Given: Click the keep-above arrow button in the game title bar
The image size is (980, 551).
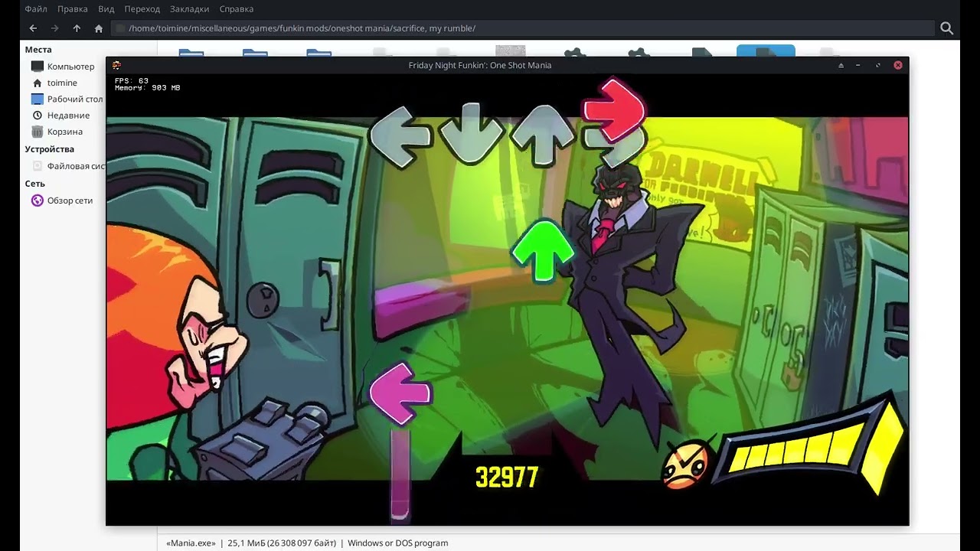Looking at the screenshot, I should point(841,65).
